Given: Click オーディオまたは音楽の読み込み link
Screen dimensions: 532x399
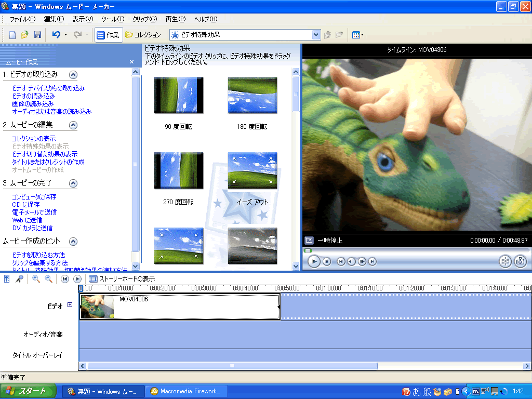Looking at the screenshot, I should click(51, 112).
